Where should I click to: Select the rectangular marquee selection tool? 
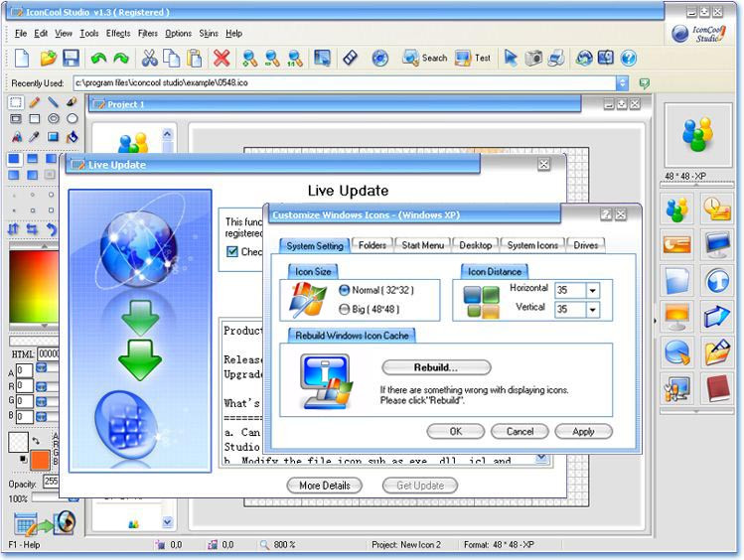tap(16, 102)
